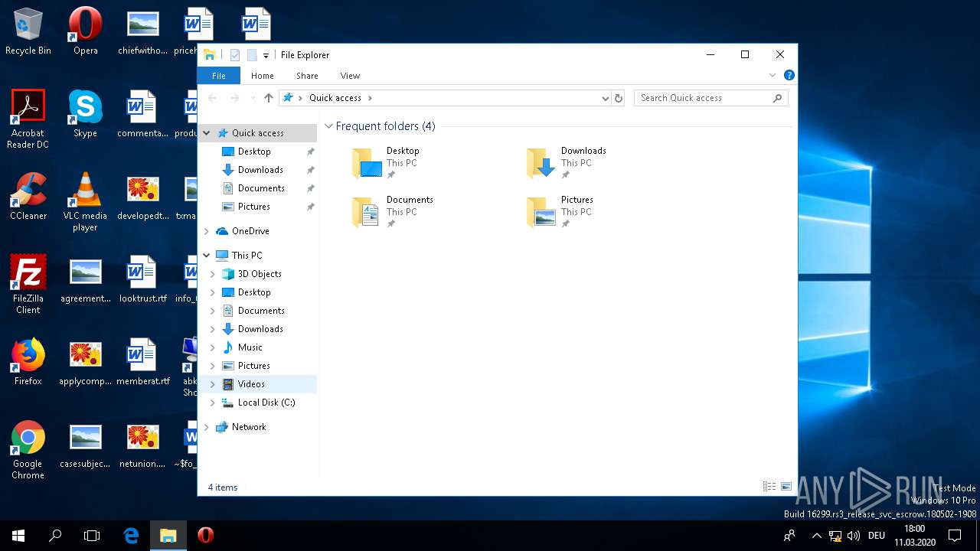This screenshot has width=980, height=551.
Task: Open taskbar Search
Action: point(55,536)
